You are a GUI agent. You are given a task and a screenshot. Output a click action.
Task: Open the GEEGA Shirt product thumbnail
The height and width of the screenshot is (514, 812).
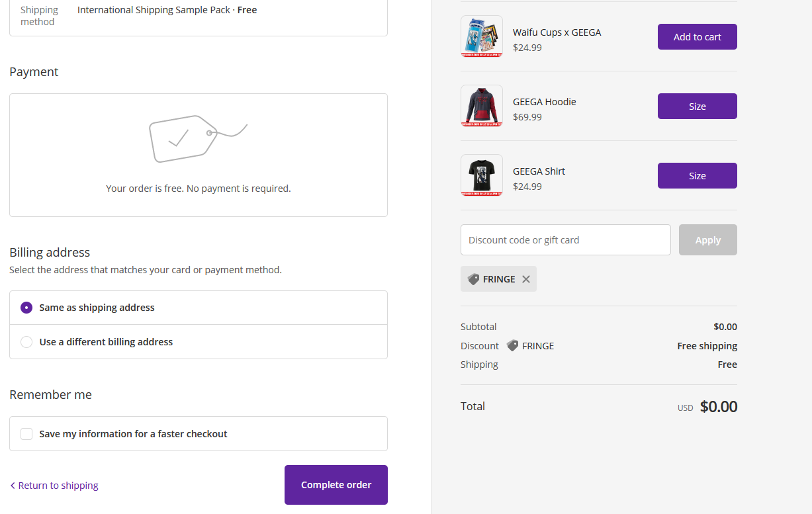coord(481,175)
